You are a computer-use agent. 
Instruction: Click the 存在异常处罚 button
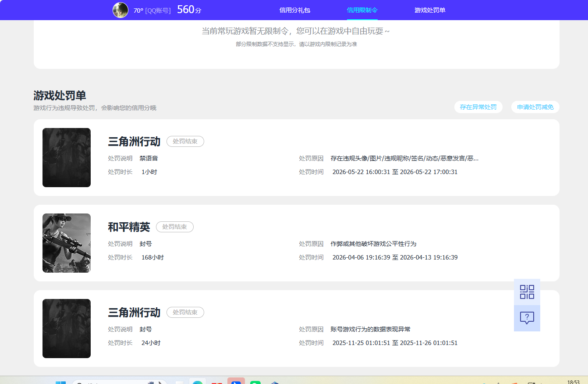pos(478,107)
